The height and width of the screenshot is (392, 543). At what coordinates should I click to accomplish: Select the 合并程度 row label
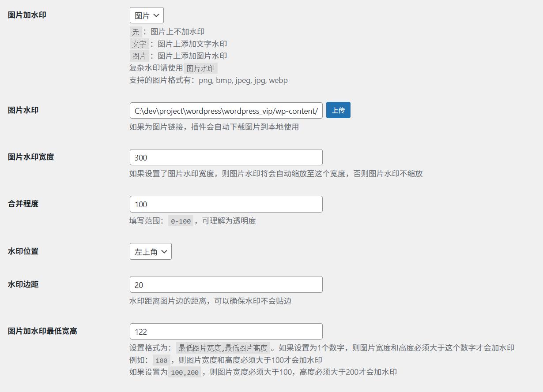click(23, 204)
